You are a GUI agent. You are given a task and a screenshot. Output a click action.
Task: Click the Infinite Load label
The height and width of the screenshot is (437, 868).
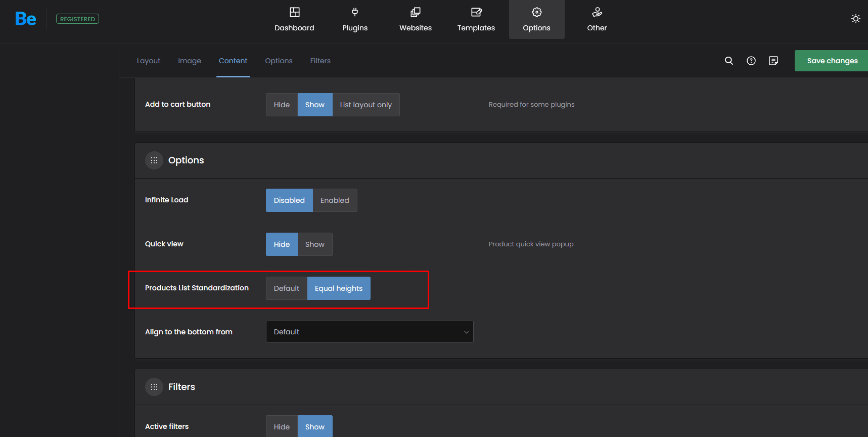click(x=166, y=200)
